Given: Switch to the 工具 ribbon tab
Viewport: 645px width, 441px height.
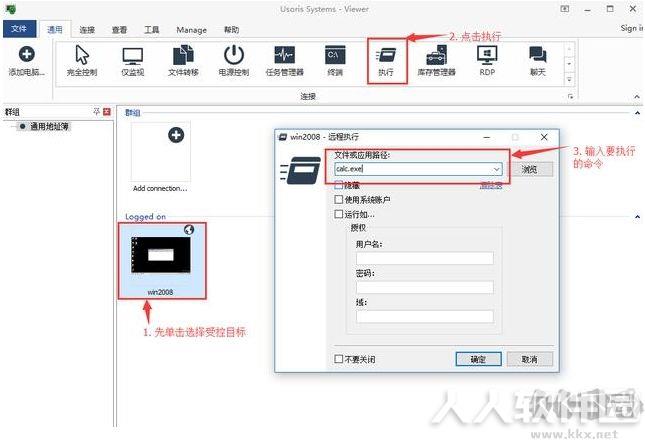Looking at the screenshot, I should (x=151, y=30).
